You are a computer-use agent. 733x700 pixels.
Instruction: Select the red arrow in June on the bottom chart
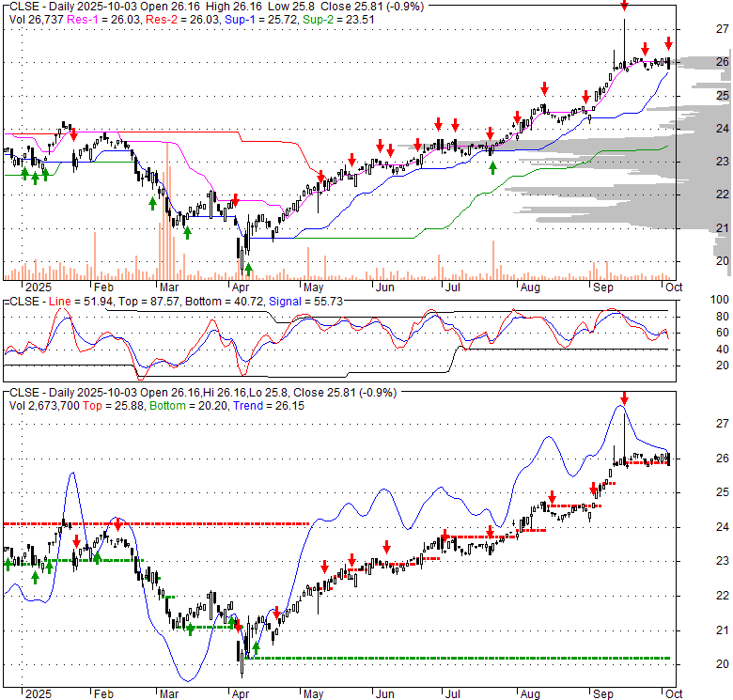point(386,547)
